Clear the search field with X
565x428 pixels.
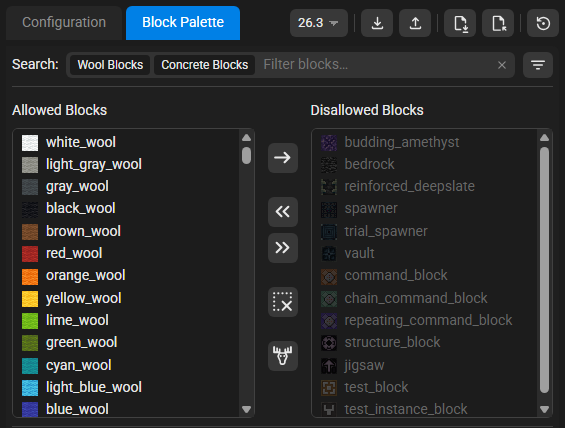pyautogui.click(x=502, y=65)
